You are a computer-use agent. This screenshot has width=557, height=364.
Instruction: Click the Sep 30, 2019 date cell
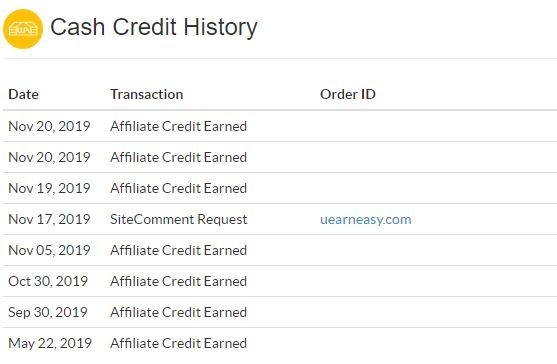click(x=48, y=313)
